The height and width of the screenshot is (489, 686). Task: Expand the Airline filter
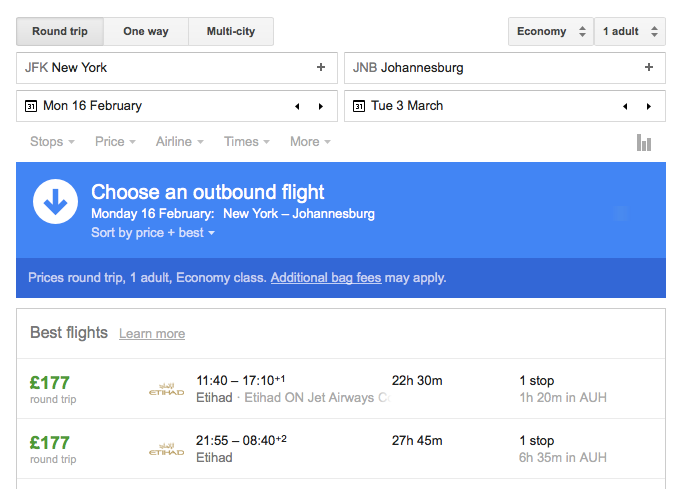(x=179, y=142)
